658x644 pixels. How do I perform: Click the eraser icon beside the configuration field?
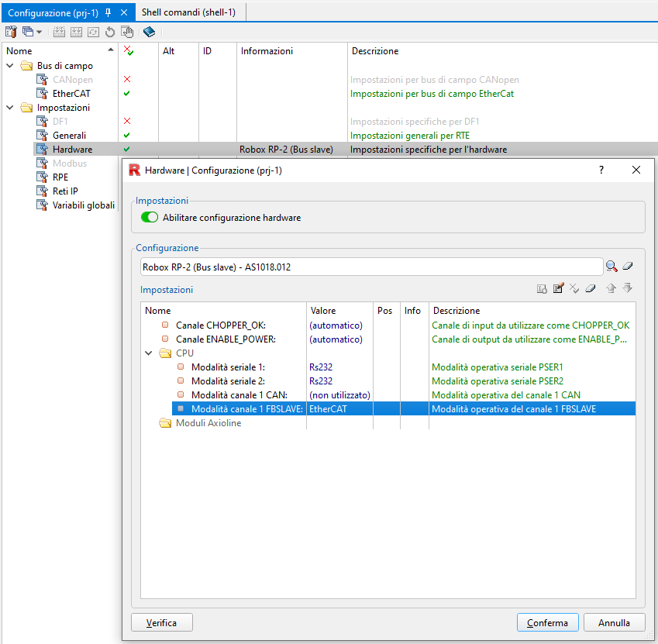click(x=627, y=266)
